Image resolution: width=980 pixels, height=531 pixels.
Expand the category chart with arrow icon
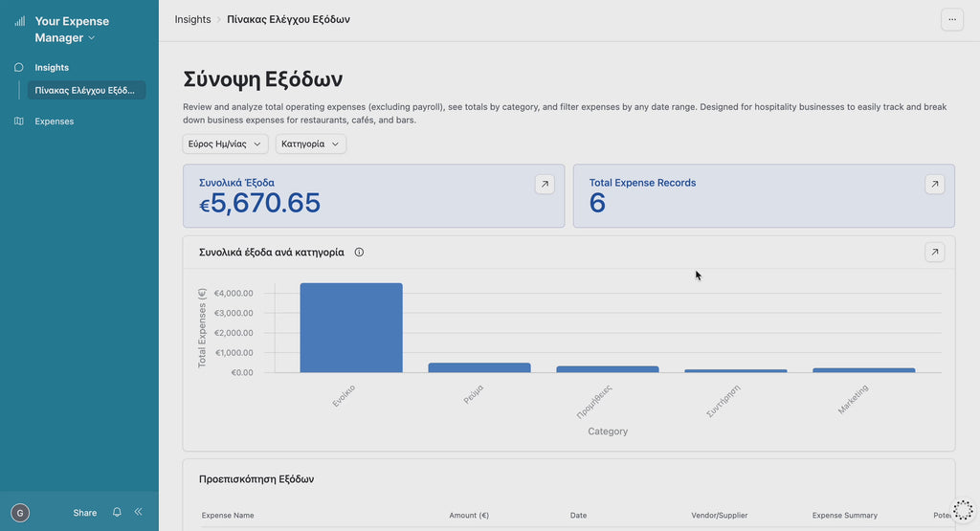coord(934,253)
